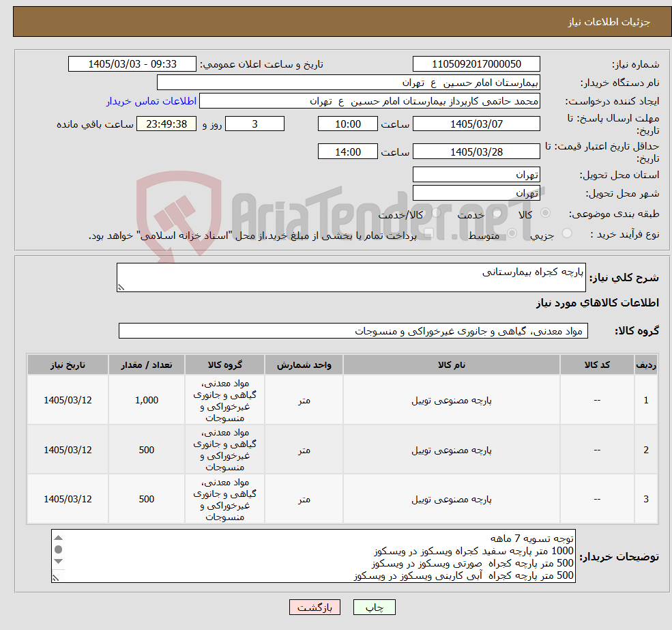Click the settlement note توجه تسویه 7 ماهه
This screenshot has width=672, height=630.
531,539
